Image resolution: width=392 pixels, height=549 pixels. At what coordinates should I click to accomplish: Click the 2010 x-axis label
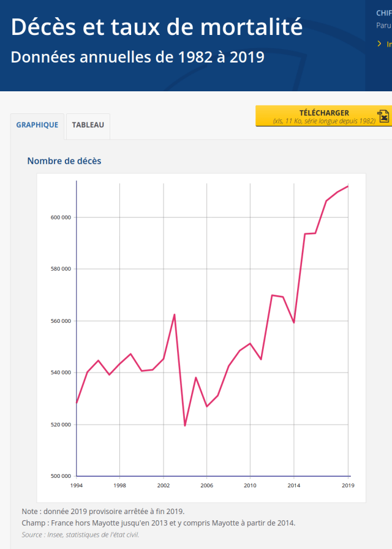tap(250, 485)
